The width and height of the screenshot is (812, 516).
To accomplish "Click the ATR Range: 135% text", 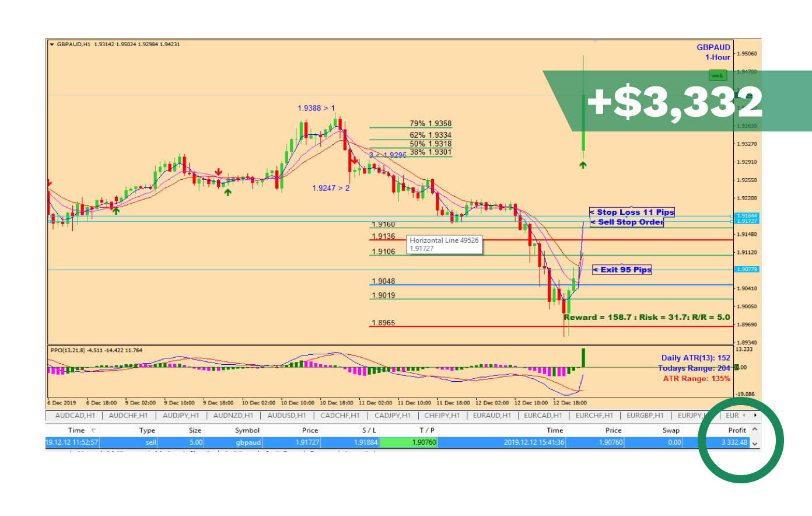I will click(x=696, y=379).
